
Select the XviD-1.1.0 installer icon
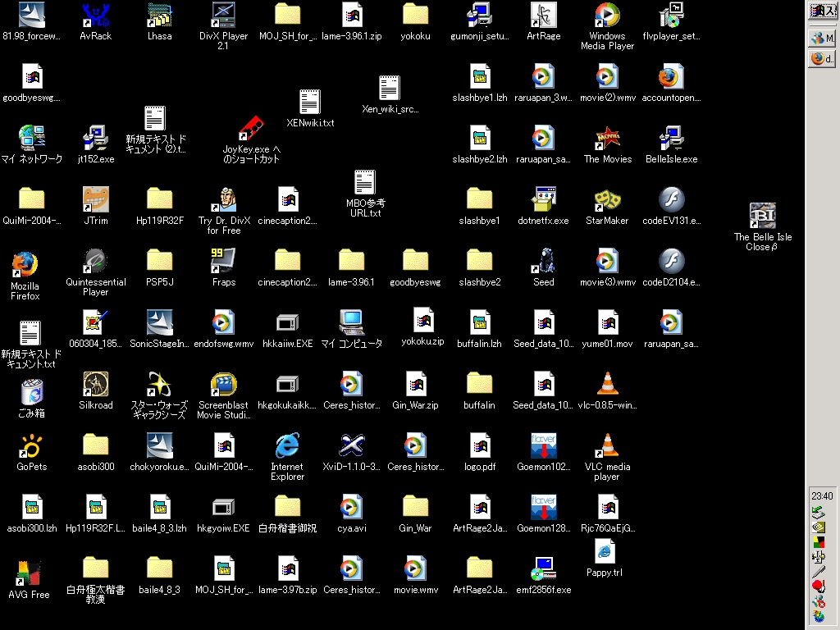pos(351,453)
